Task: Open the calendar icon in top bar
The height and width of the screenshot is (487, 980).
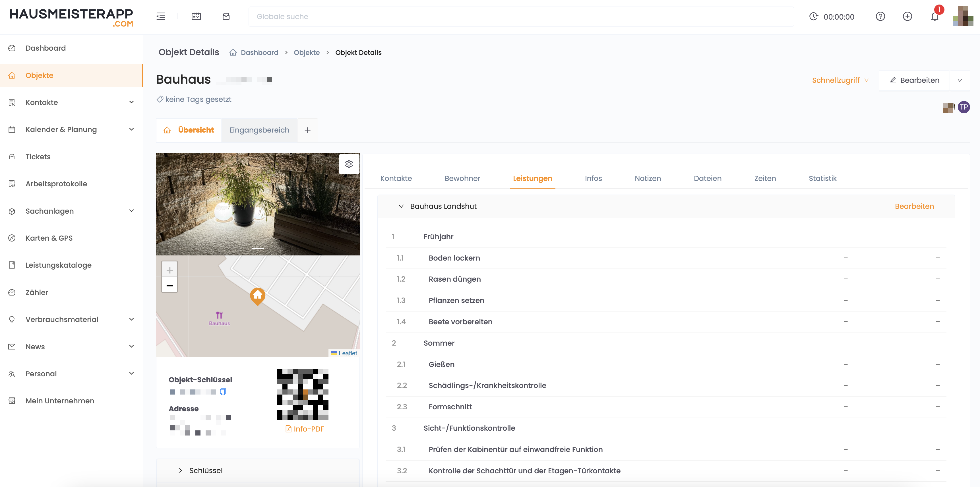Action: pyautogui.click(x=196, y=16)
